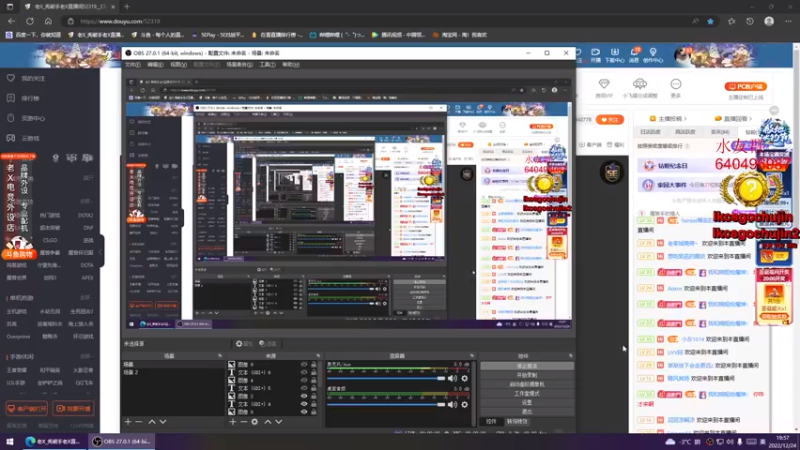Expand the 直播回看 section arrow
Image resolution: width=800 pixels, height=450 pixels.
point(751,119)
